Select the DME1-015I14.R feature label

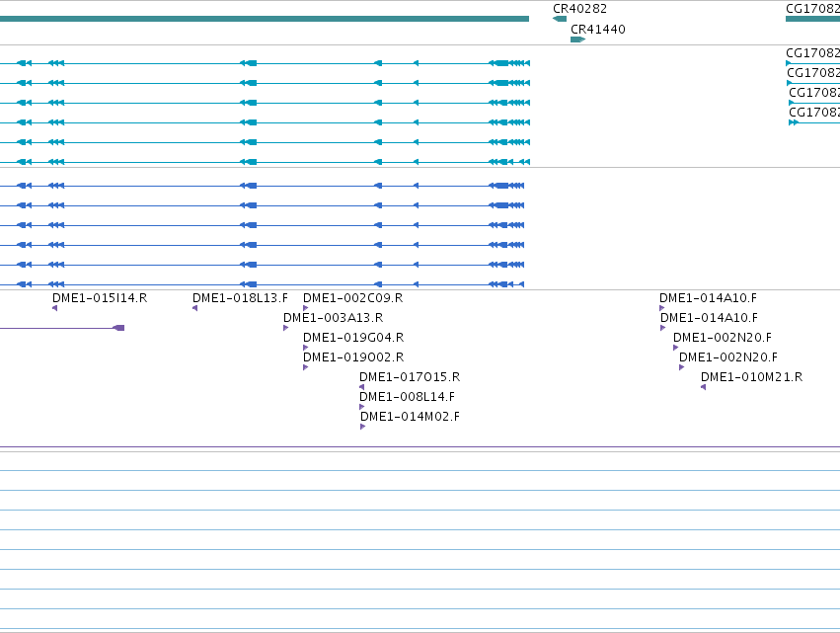100,298
